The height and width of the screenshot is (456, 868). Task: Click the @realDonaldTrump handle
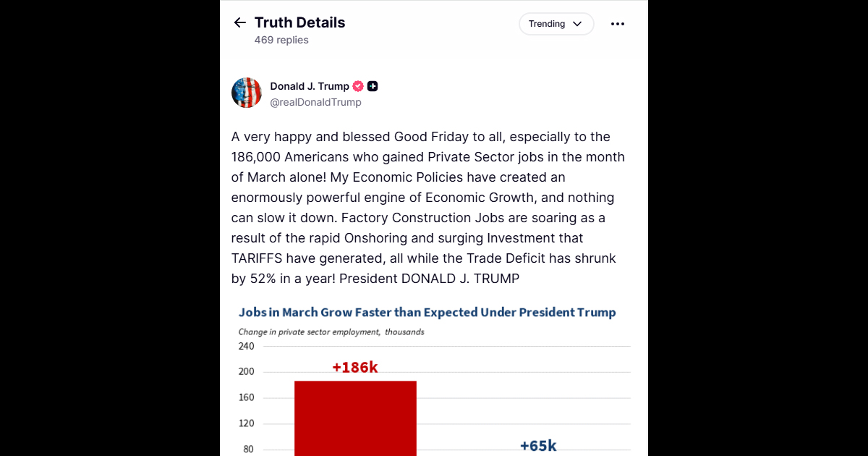coord(315,103)
